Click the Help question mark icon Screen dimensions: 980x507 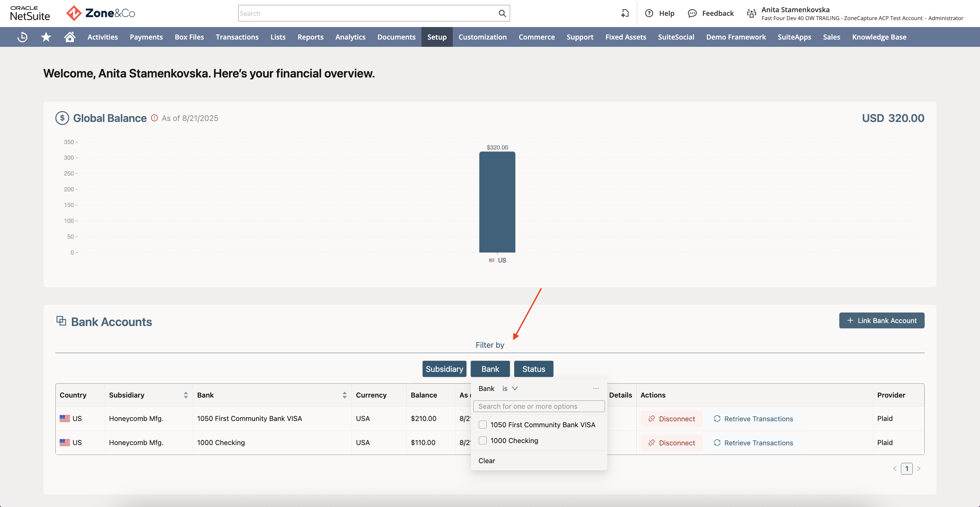point(649,13)
